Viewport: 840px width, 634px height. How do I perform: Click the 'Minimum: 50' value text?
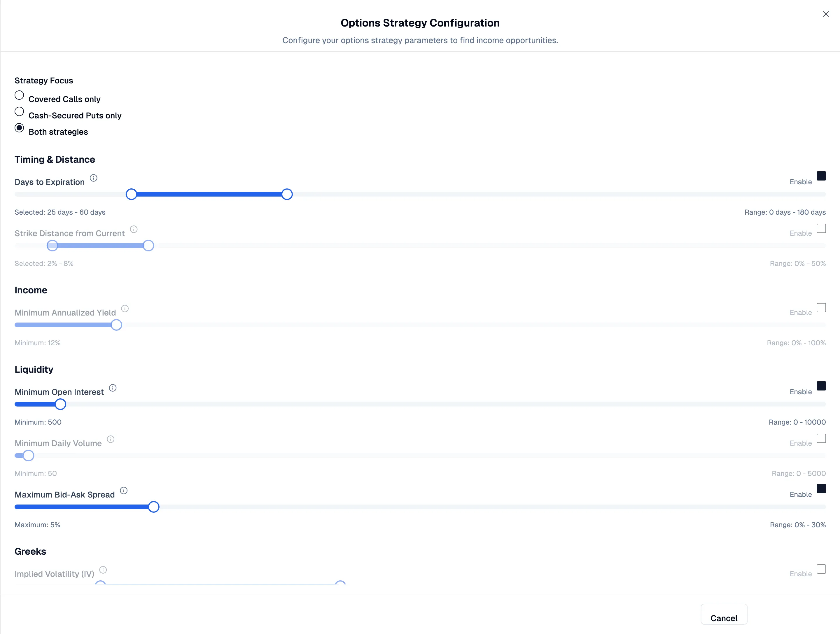point(36,473)
